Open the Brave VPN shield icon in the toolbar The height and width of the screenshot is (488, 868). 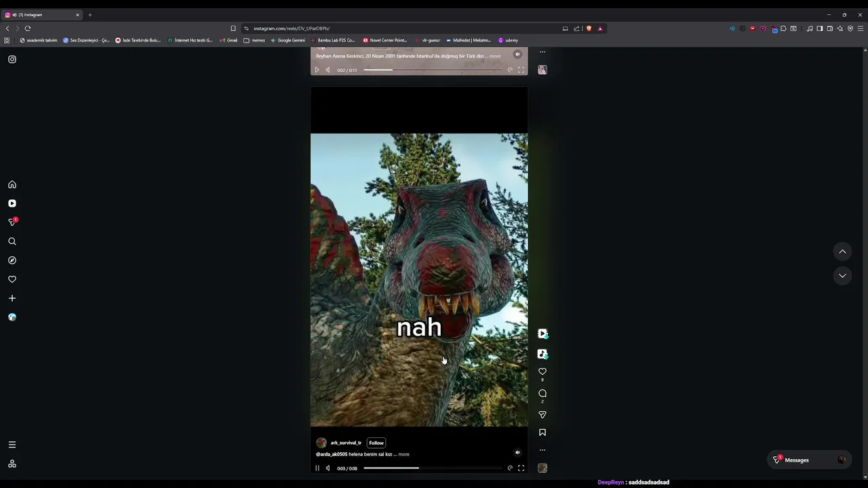click(x=850, y=28)
